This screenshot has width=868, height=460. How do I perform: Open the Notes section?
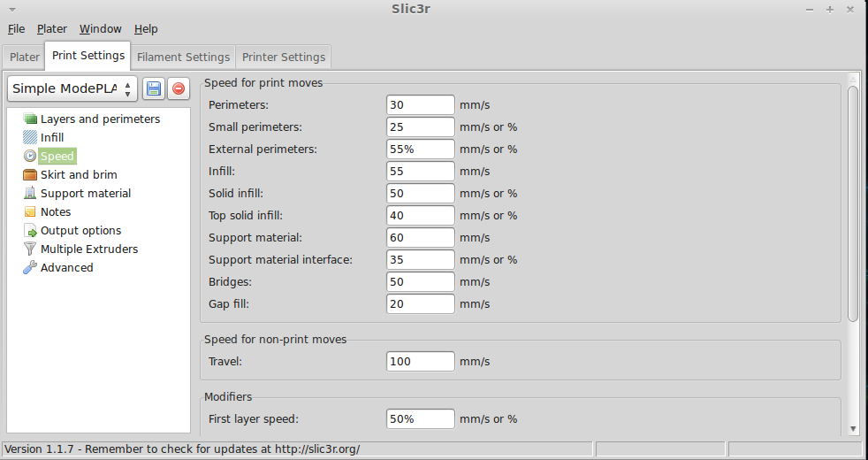55,211
